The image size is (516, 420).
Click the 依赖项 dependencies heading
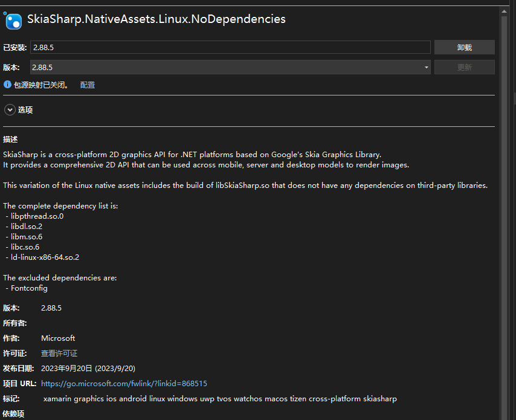pyautogui.click(x=13, y=414)
